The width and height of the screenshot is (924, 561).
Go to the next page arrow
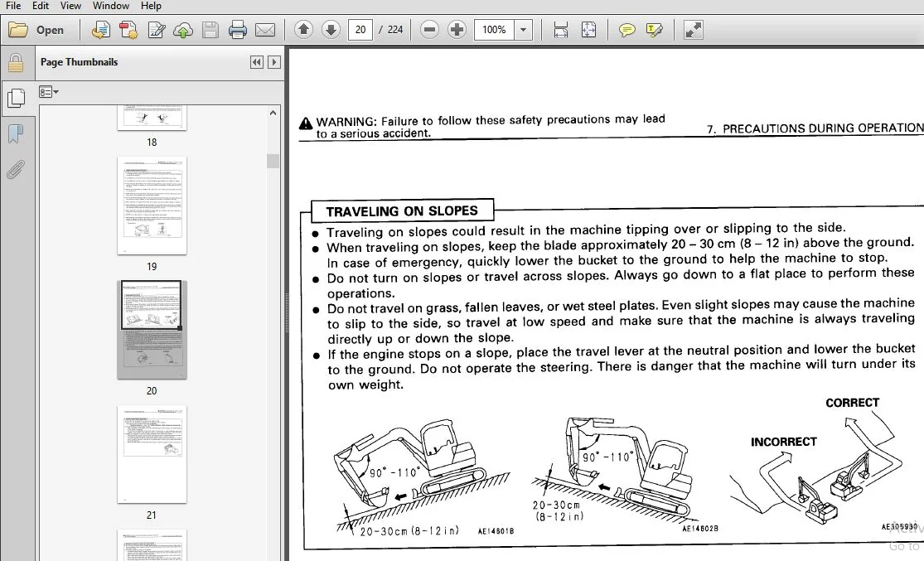pyautogui.click(x=331, y=30)
